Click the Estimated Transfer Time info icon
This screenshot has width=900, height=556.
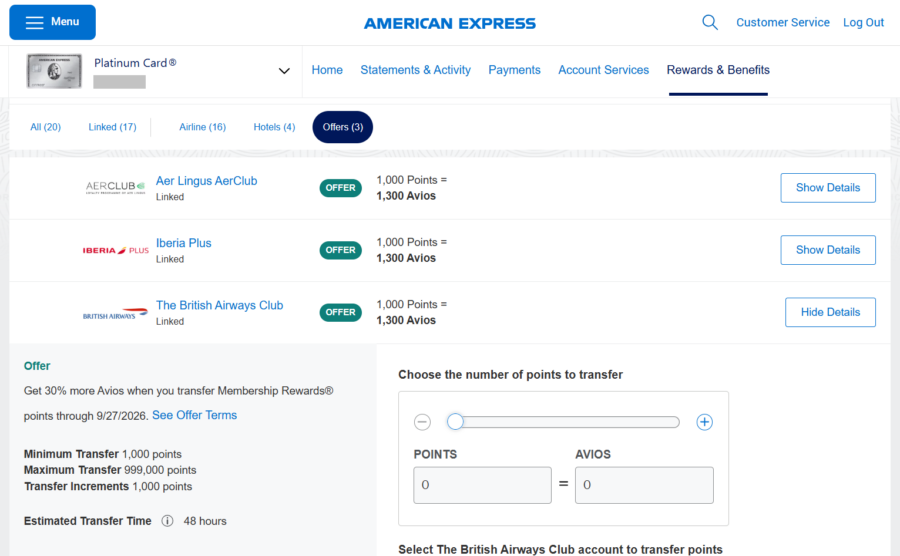(167, 521)
